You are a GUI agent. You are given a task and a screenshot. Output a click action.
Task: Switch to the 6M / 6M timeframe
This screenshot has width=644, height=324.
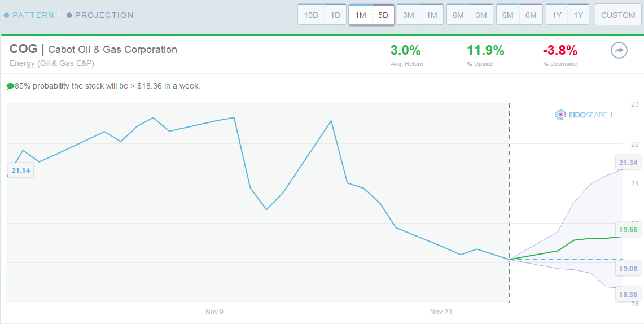click(520, 15)
